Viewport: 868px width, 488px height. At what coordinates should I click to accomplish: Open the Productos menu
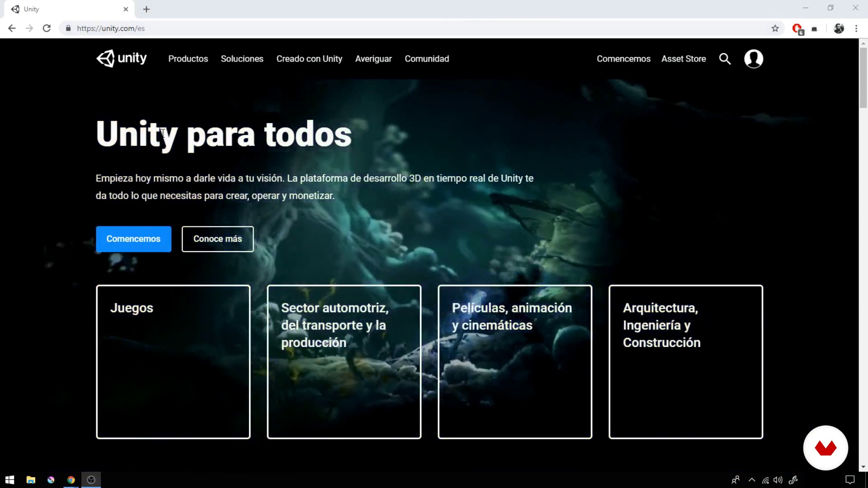point(188,59)
